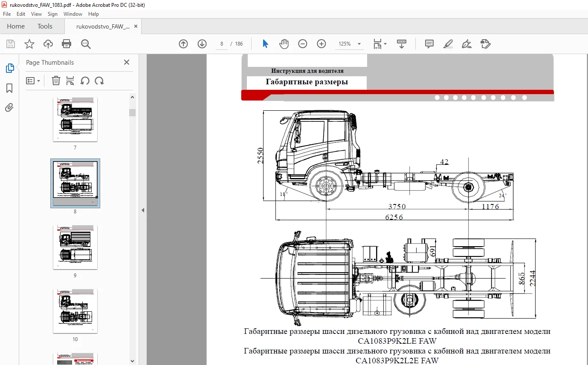Zoom in with the plus icon
The image size is (588, 365).
pyautogui.click(x=322, y=44)
